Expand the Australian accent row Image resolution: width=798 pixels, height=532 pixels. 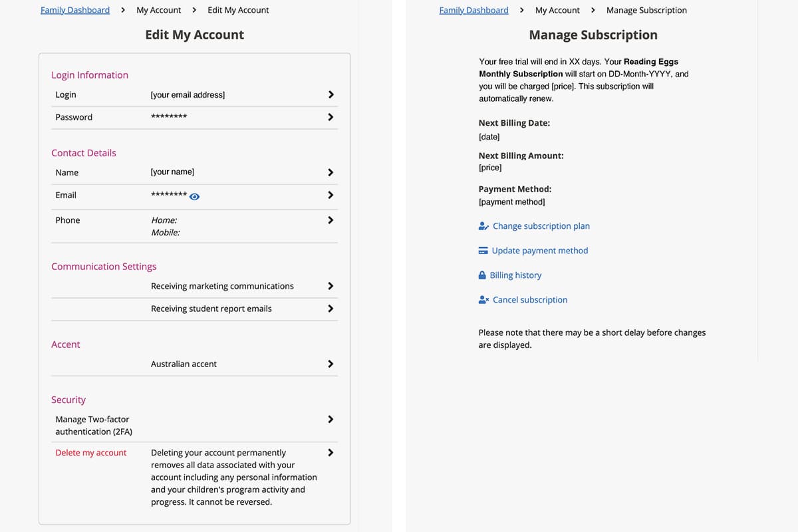(x=331, y=364)
